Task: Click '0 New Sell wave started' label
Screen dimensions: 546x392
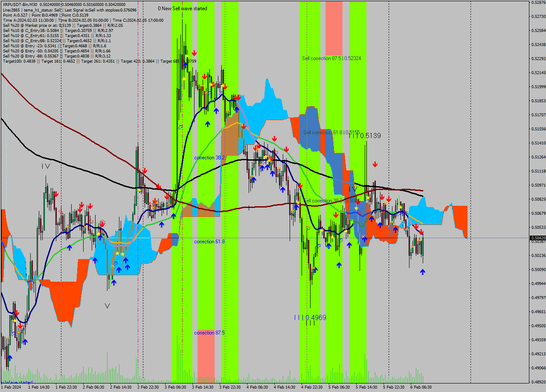Action: pyautogui.click(x=183, y=9)
